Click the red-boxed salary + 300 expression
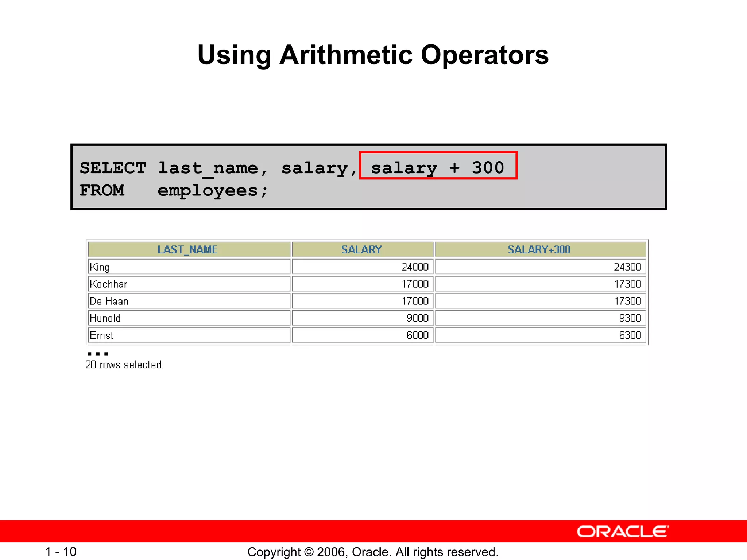747x560 pixels. pyautogui.click(x=438, y=166)
